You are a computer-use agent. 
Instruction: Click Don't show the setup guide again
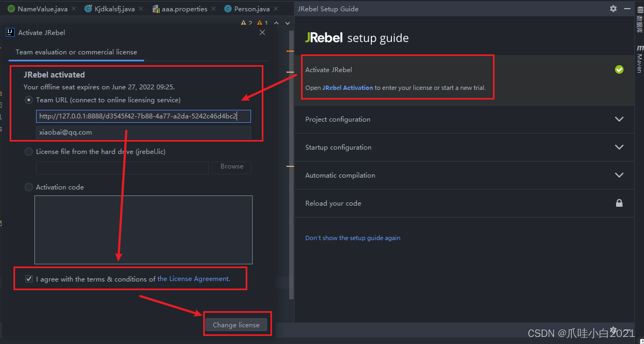pos(353,238)
